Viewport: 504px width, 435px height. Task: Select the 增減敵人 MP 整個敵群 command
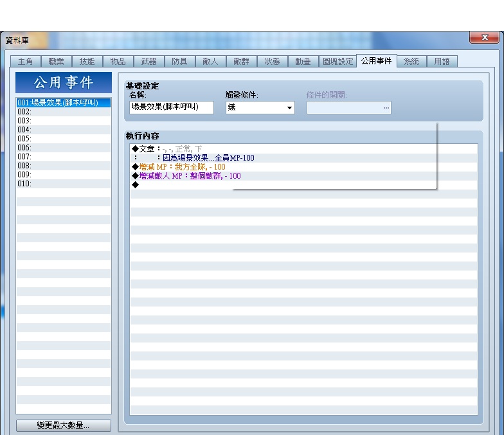coord(303,176)
